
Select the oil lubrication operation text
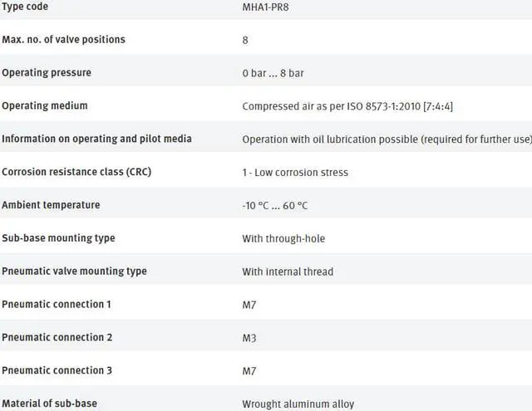tap(387, 139)
